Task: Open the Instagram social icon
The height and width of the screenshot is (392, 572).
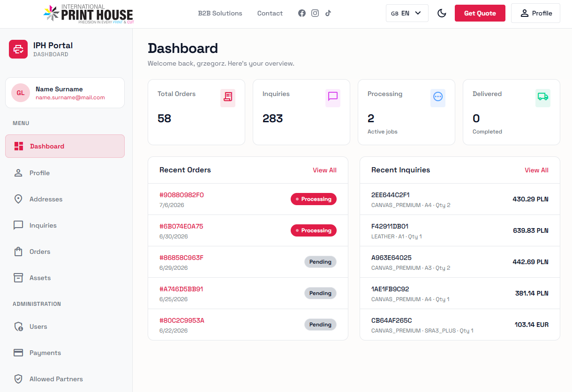Action: 315,13
